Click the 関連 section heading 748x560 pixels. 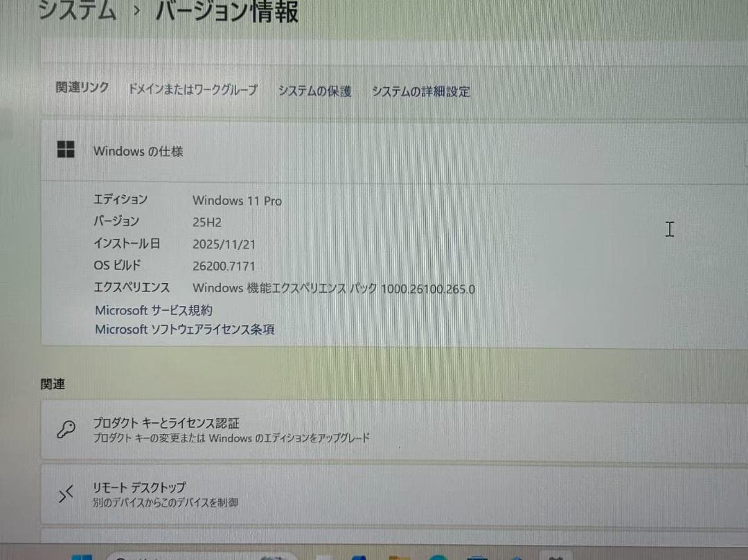53,384
